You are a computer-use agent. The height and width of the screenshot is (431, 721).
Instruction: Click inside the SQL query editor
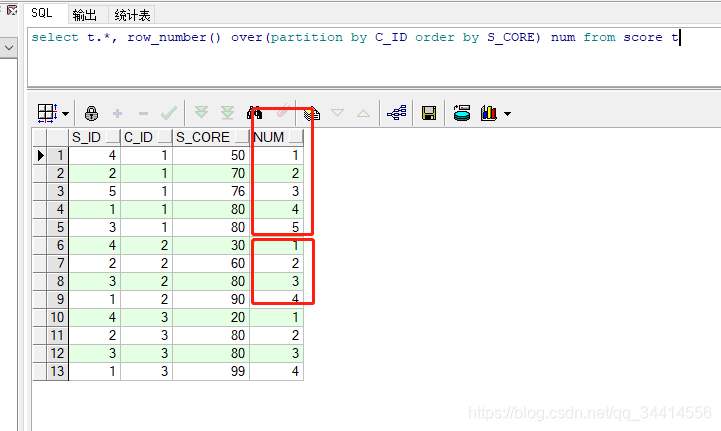tap(373, 57)
